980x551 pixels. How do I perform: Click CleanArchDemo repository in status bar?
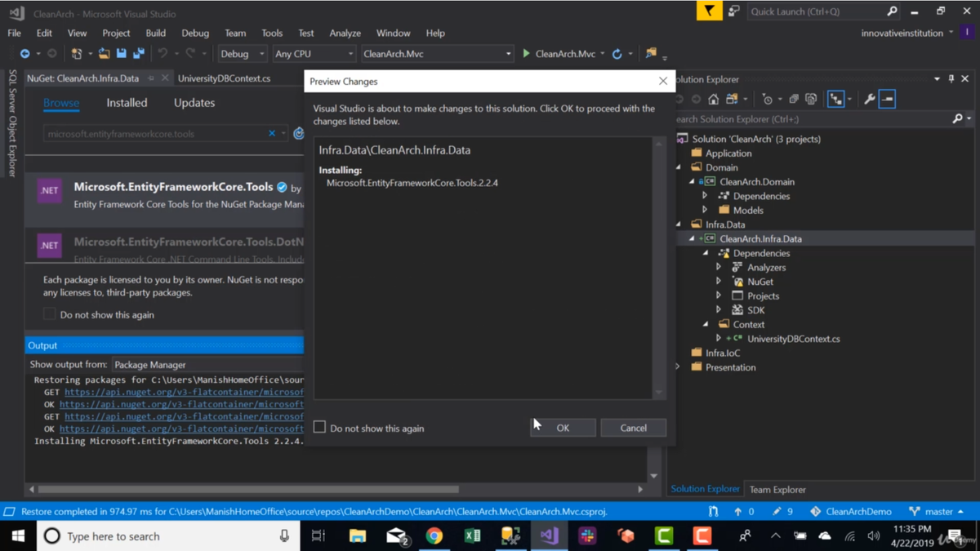click(851, 512)
